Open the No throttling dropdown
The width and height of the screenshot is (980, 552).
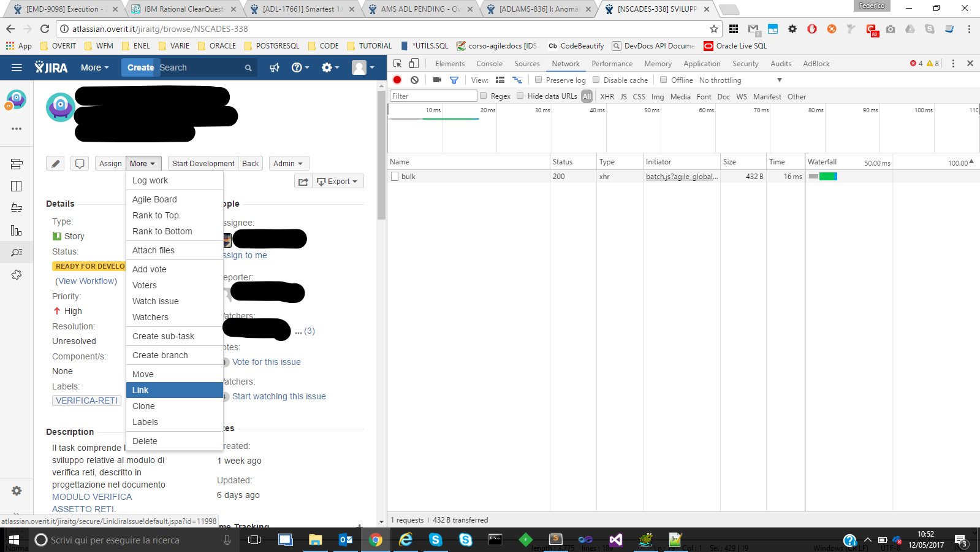pos(740,80)
